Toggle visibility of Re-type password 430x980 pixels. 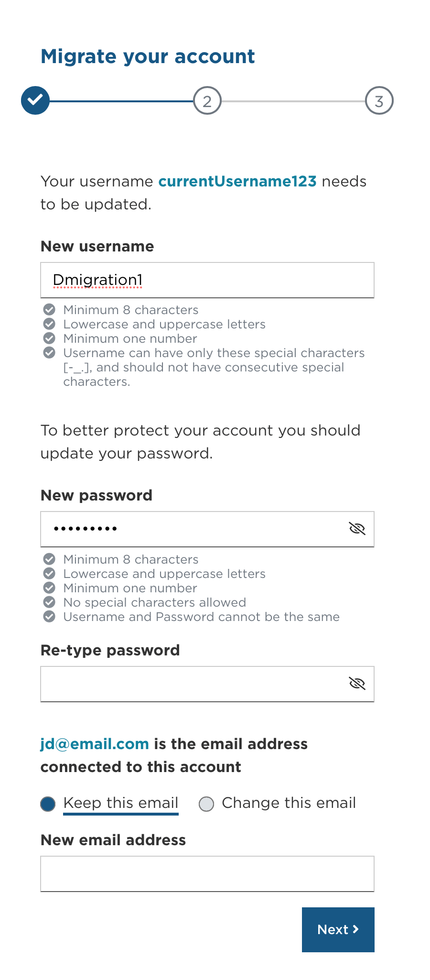pyautogui.click(x=357, y=684)
